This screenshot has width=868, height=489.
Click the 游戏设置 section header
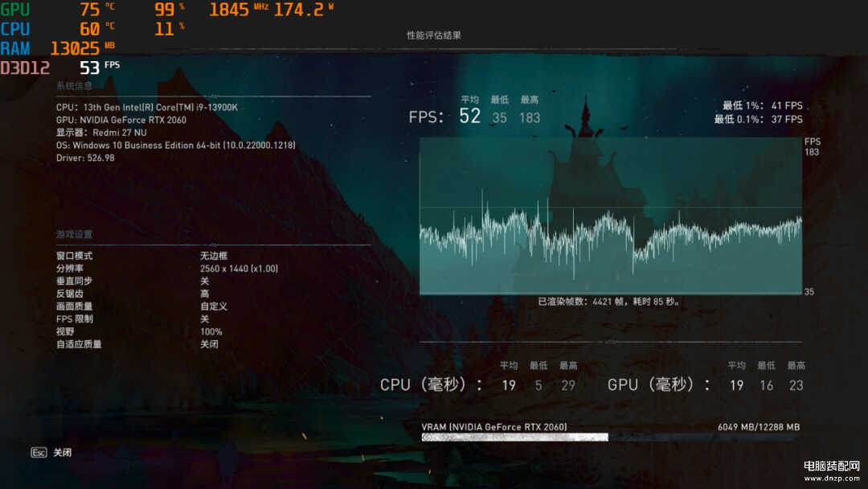point(74,234)
